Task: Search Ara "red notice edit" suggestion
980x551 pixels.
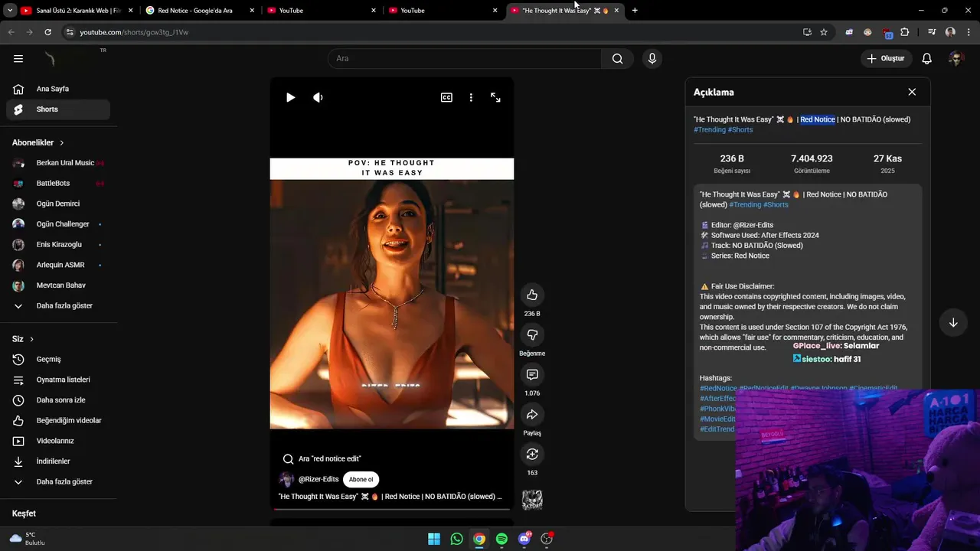Action: (x=322, y=458)
